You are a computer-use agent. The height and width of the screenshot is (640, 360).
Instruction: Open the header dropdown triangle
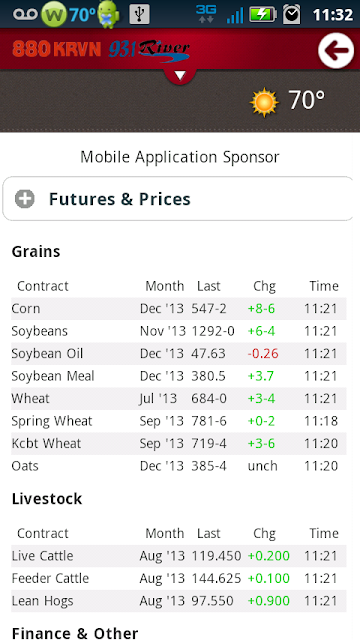(x=180, y=76)
